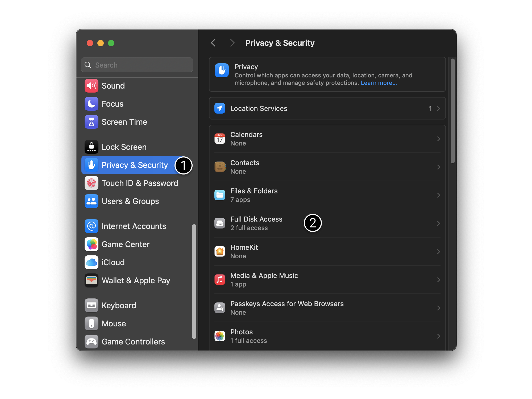Open Calendars row disclosure chevron
The image size is (532, 399).
(438, 139)
